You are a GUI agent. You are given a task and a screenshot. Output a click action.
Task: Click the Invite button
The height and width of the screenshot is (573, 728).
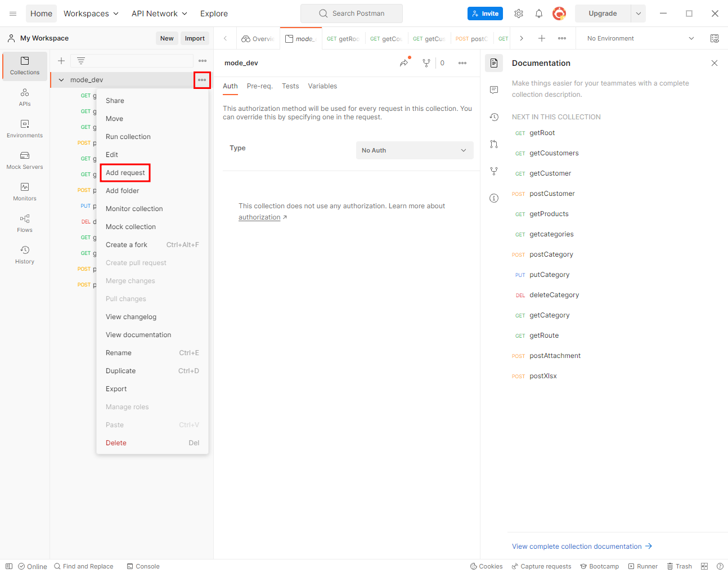pyautogui.click(x=485, y=14)
